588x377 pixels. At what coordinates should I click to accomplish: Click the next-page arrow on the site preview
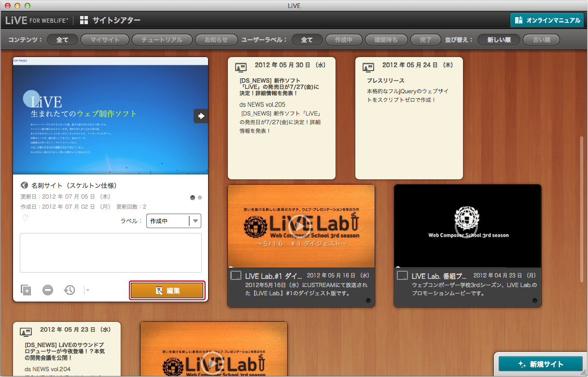201,116
